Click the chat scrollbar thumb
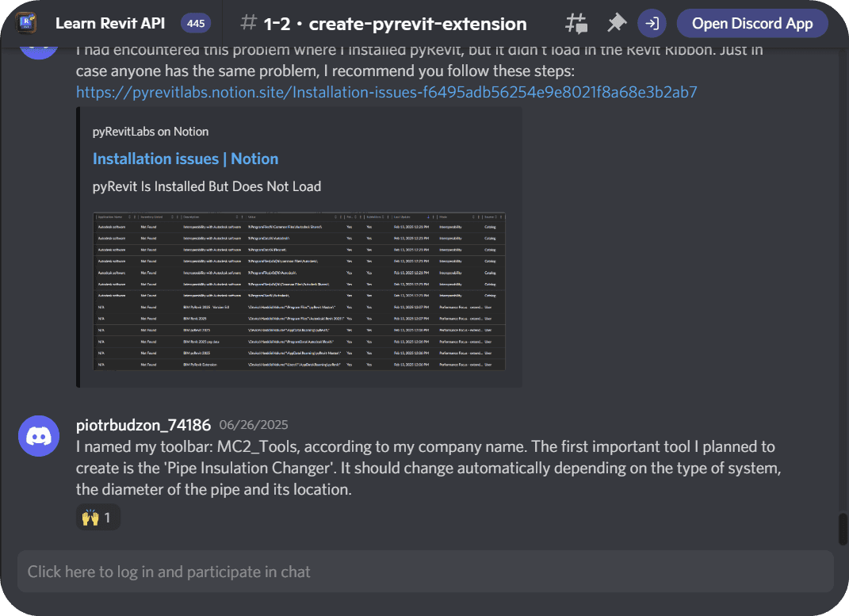849x616 pixels. [843, 530]
